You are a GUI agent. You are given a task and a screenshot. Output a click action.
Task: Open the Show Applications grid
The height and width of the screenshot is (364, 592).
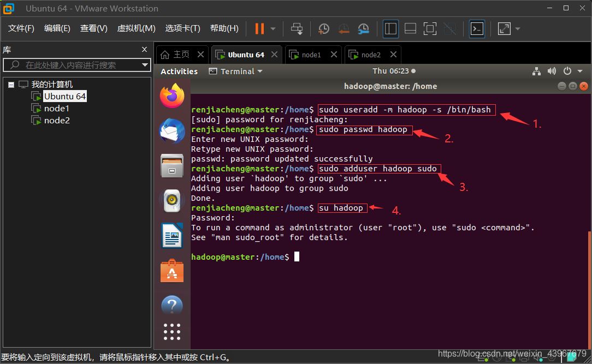pyautogui.click(x=172, y=331)
